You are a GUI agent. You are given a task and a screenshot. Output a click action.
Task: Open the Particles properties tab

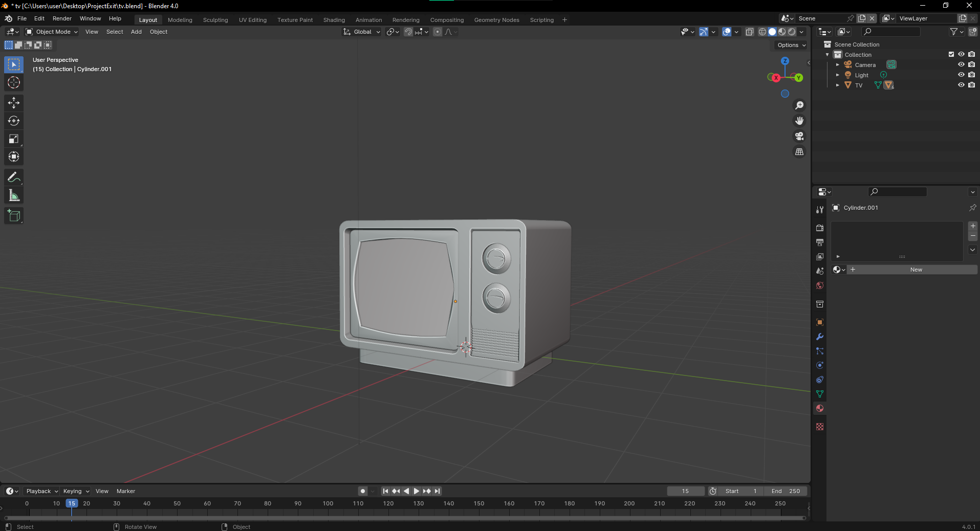[x=820, y=351]
